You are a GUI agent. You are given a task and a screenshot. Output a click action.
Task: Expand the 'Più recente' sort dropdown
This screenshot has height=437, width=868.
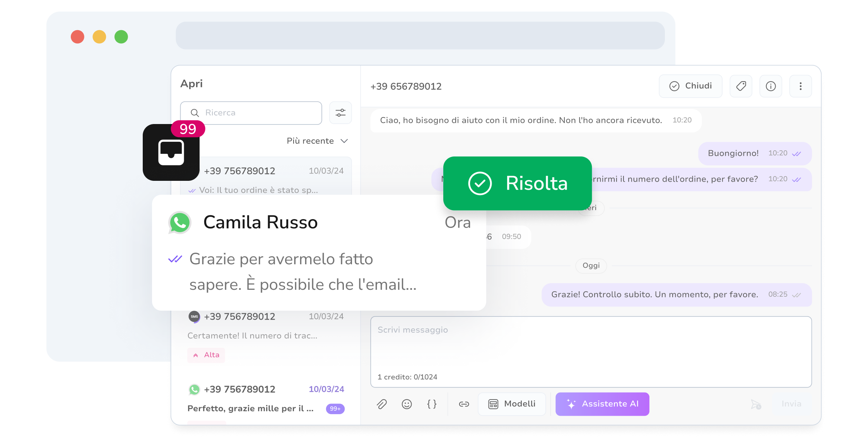point(317,141)
